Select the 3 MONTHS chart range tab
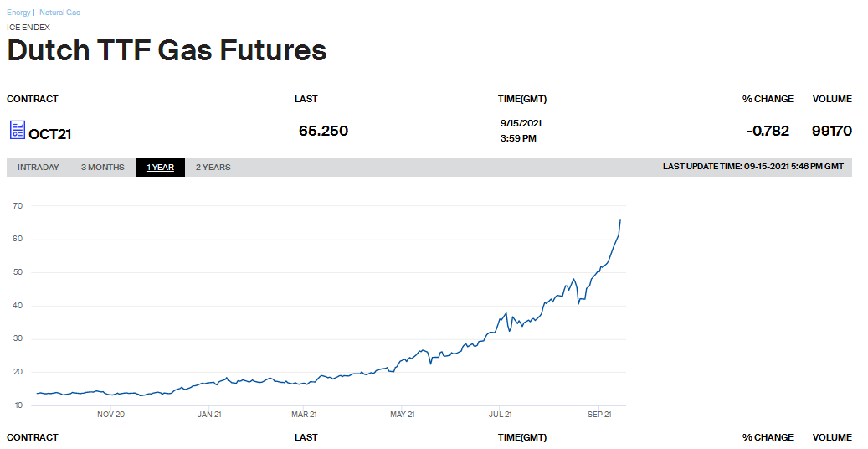 pyautogui.click(x=102, y=168)
